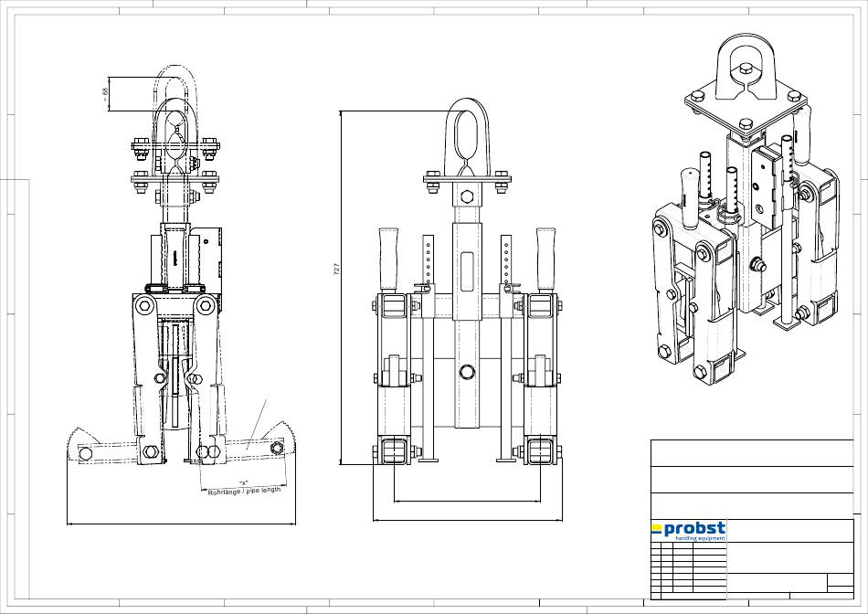Viewport: 868px width, 614px height.
Task: Select the revision table under the probst logo
Action: (x=688, y=571)
